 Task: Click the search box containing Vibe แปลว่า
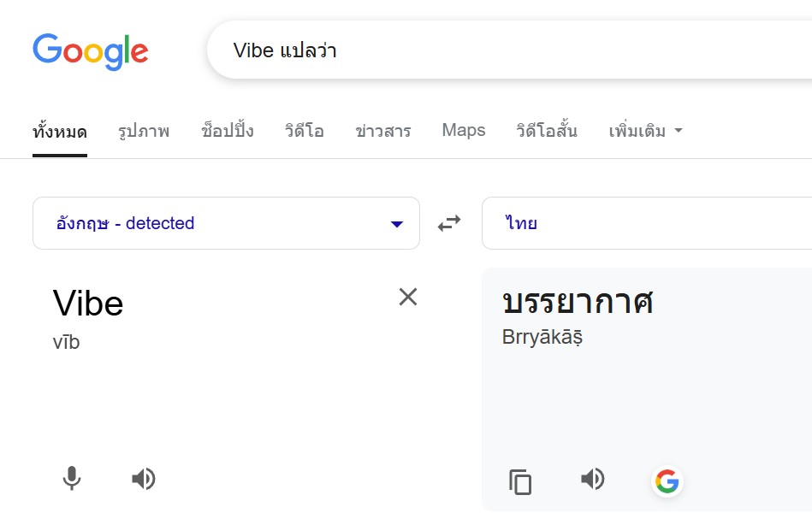click(510, 50)
